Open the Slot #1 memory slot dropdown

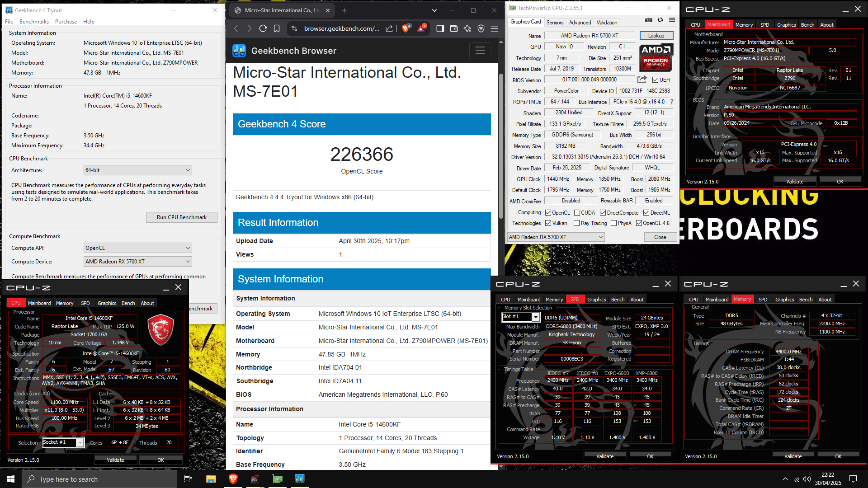pos(520,317)
